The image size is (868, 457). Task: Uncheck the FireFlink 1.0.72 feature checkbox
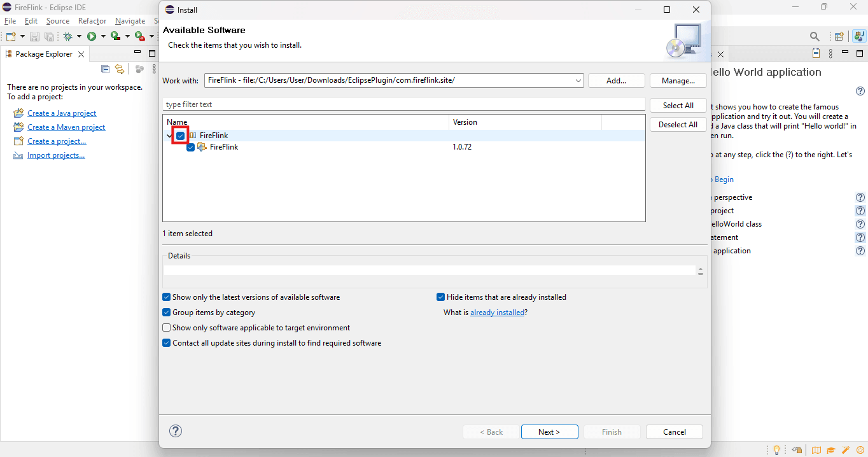click(x=191, y=147)
